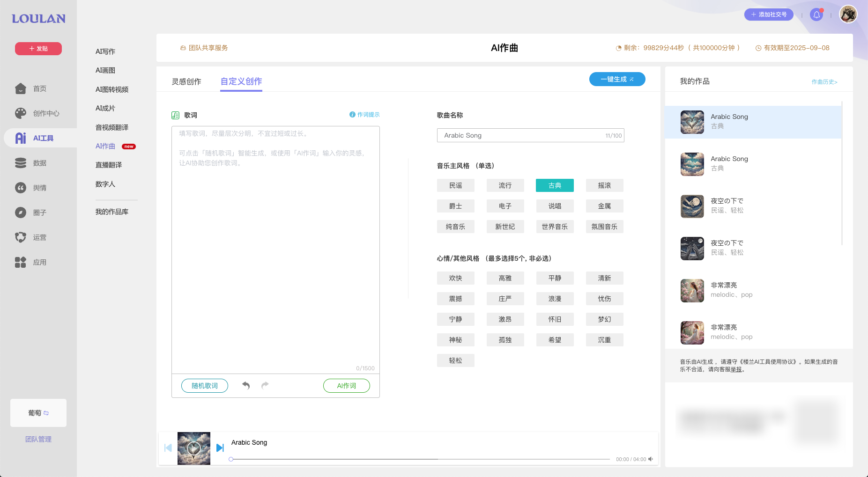
Task: Click the volume icon in the music player
Action: click(651, 459)
